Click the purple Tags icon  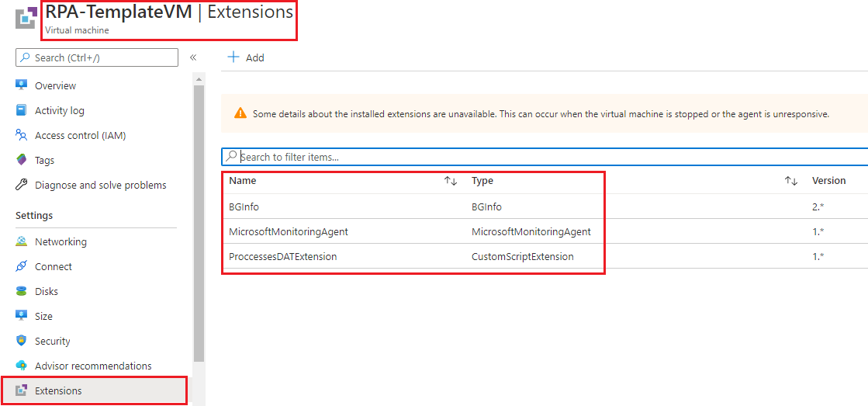[x=22, y=160]
